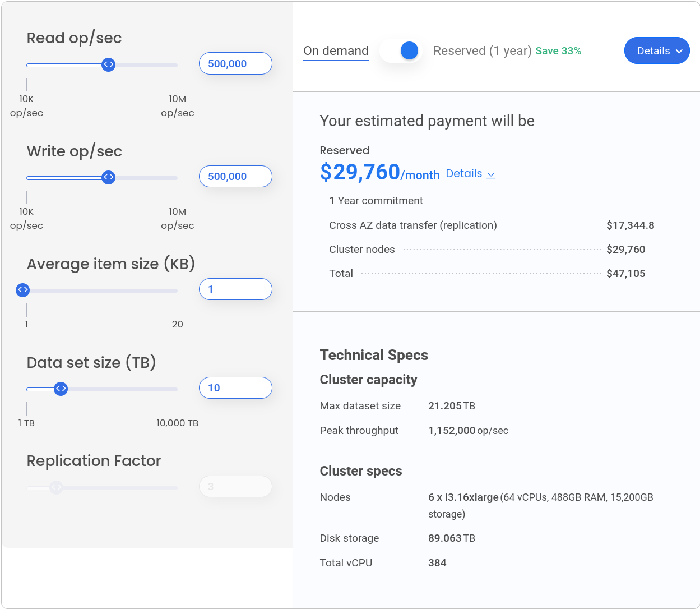Click the Replication Factor value field

coord(235,487)
